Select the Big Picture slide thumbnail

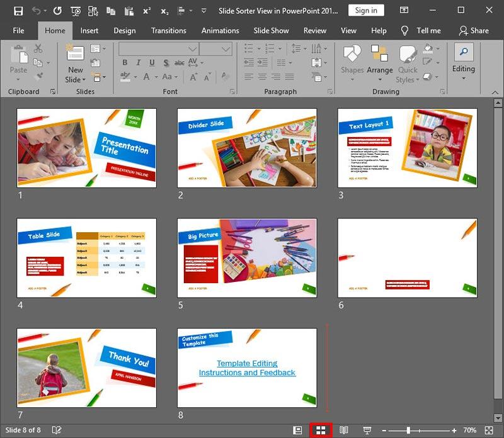(247, 257)
